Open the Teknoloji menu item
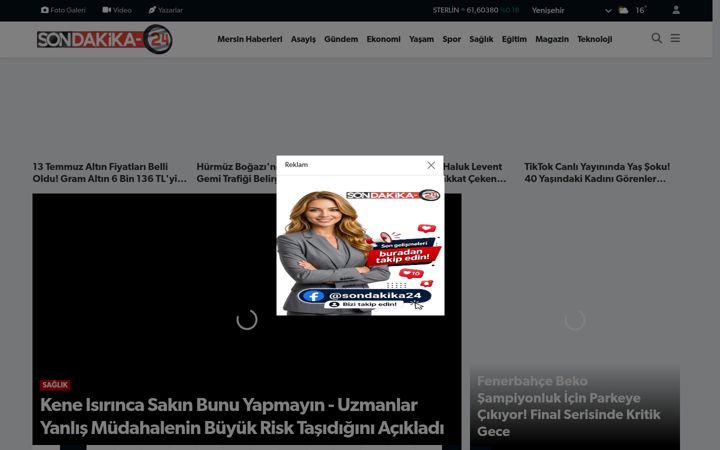The width and height of the screenshot is (720, 450). click(x=594, y=39)
